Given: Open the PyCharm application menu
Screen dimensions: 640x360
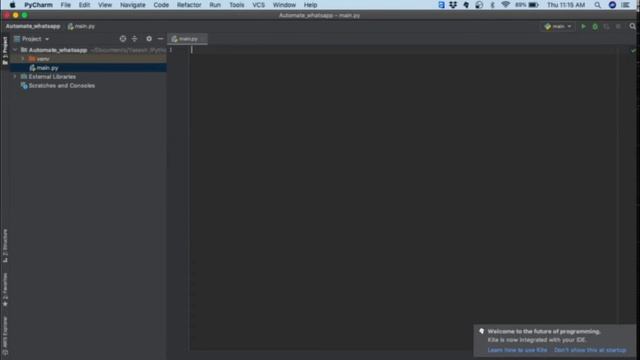Looking at the screenshot, I should 38,5.
